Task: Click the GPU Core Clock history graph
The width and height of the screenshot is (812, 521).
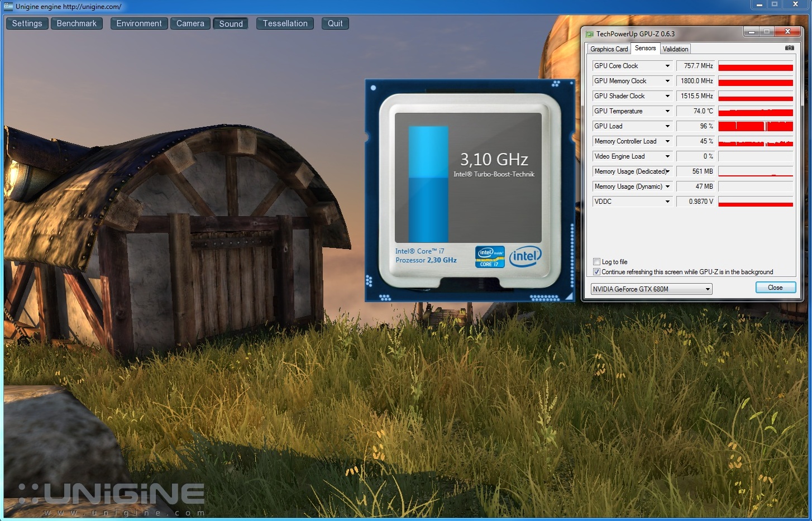Action: (x=756, y=66)
